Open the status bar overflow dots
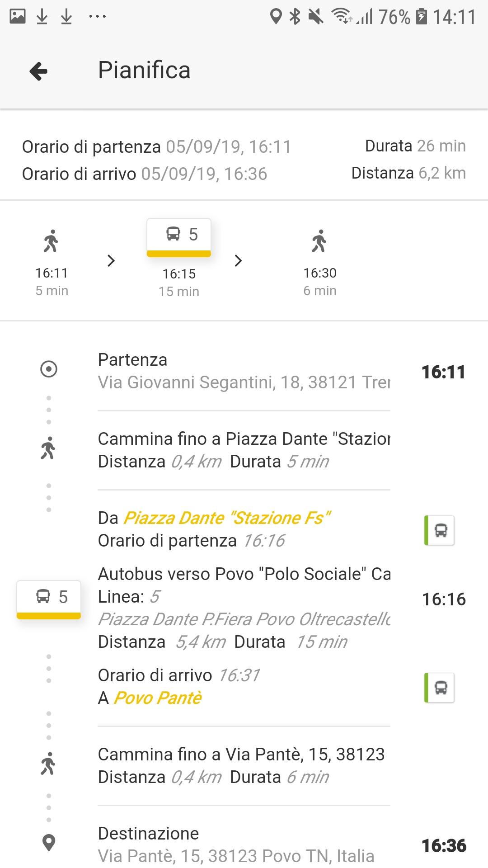 [97, 17]
